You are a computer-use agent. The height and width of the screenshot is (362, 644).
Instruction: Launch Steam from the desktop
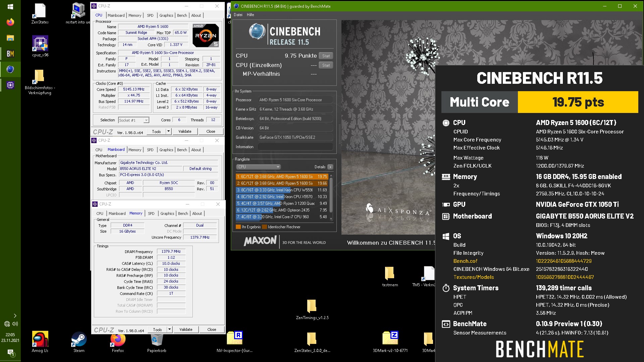(x=79, y=342)
